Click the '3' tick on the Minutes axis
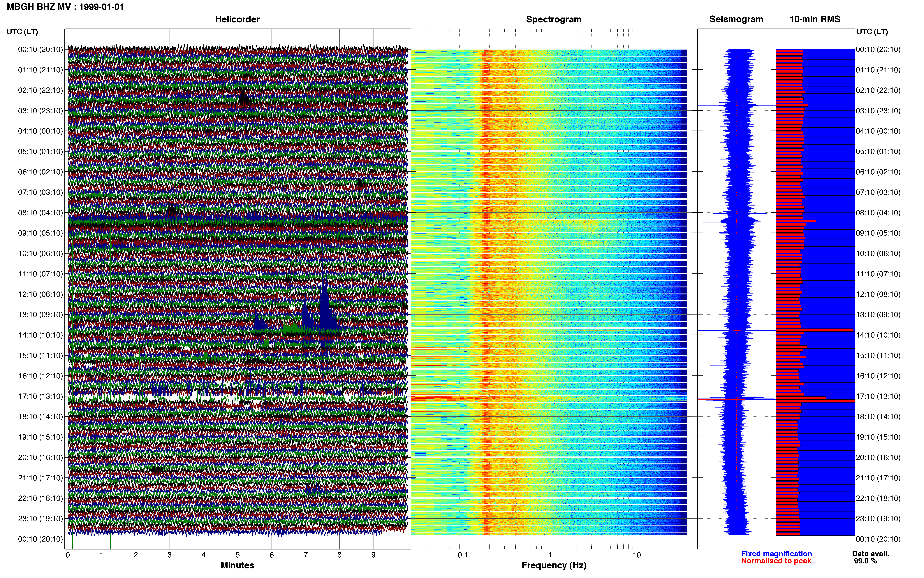 [x=170, y=555]
